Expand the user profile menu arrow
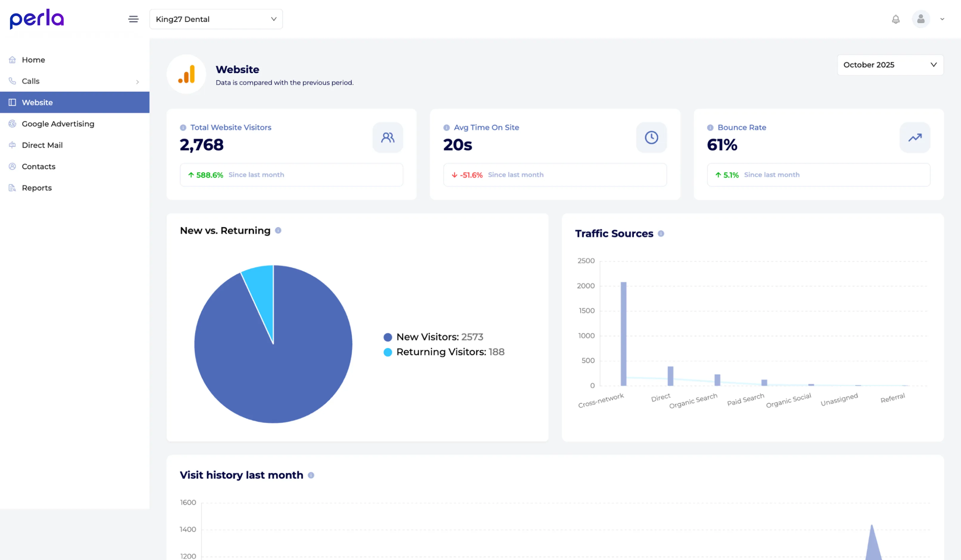This screenshot has height=560, width=961. (942, 19)
